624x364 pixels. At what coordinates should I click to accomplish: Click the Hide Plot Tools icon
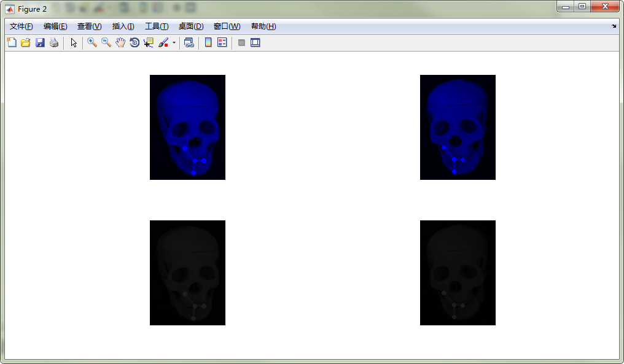pos(241,42)
